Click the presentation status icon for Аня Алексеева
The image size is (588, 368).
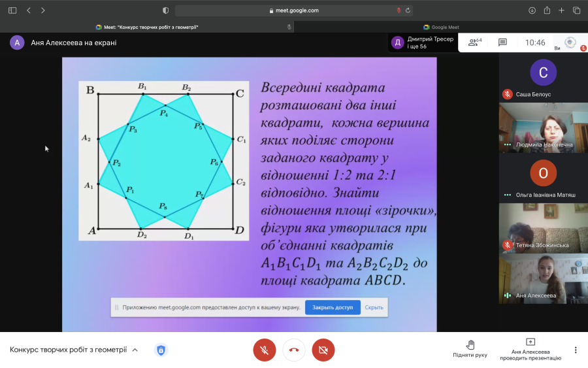tap(531, 342)
